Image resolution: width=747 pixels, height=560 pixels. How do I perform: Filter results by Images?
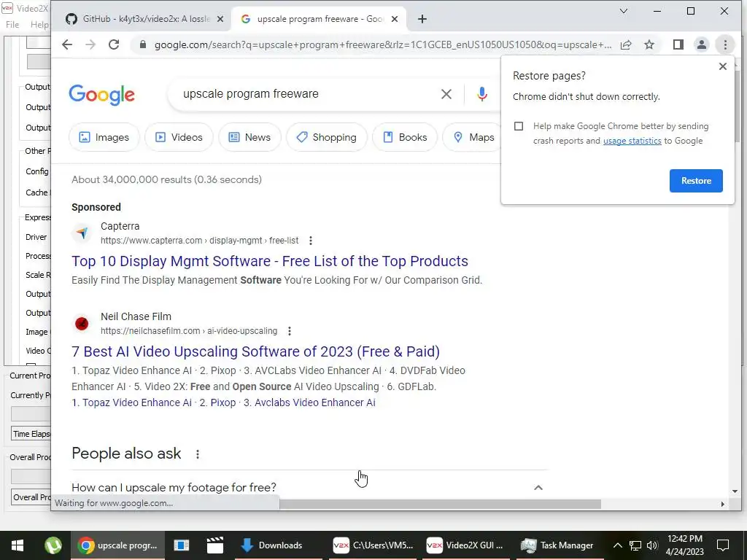point(104,137)
